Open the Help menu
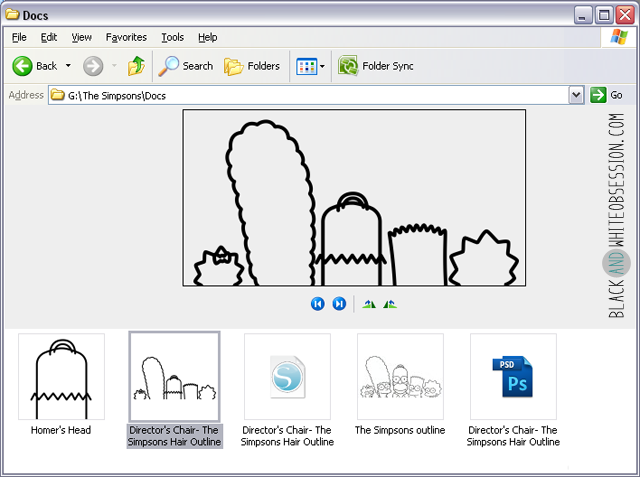The height and width of the screenshot is (477, 640). click(x=207, y=37)
